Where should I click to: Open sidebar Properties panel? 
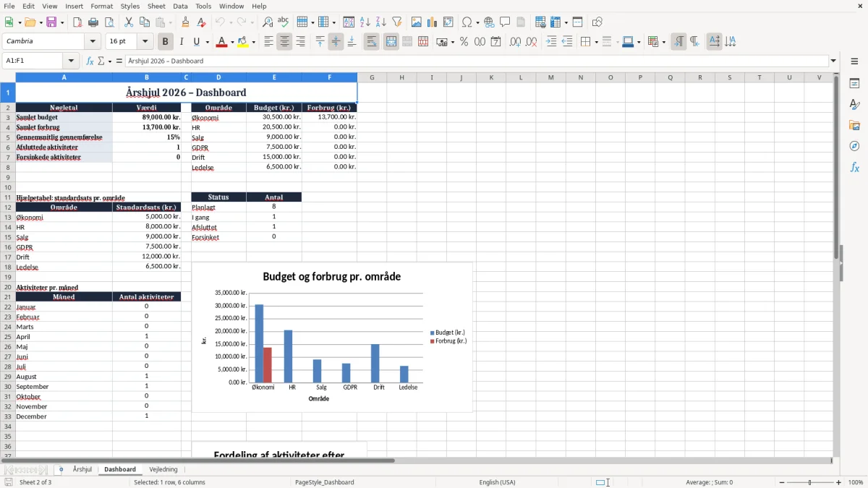854,83
